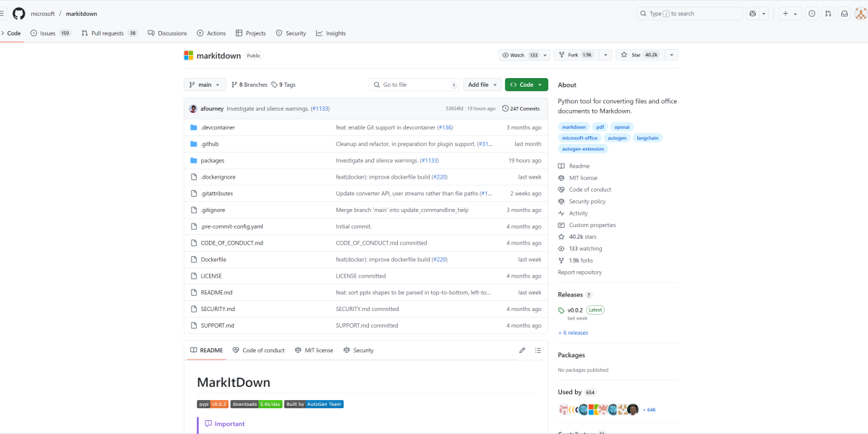The image size is (868, 434).
Task: Open the notifications inbox icon
Action: pyautogui.click(x=844, y=13)
